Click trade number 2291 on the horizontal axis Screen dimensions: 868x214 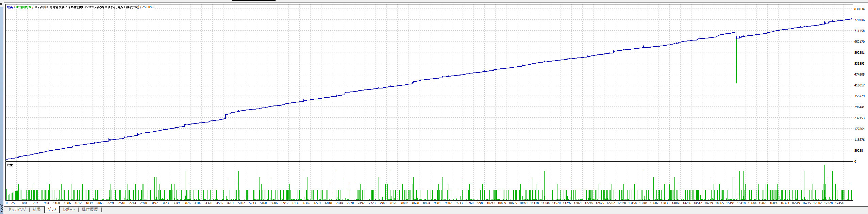click(111, 203)
